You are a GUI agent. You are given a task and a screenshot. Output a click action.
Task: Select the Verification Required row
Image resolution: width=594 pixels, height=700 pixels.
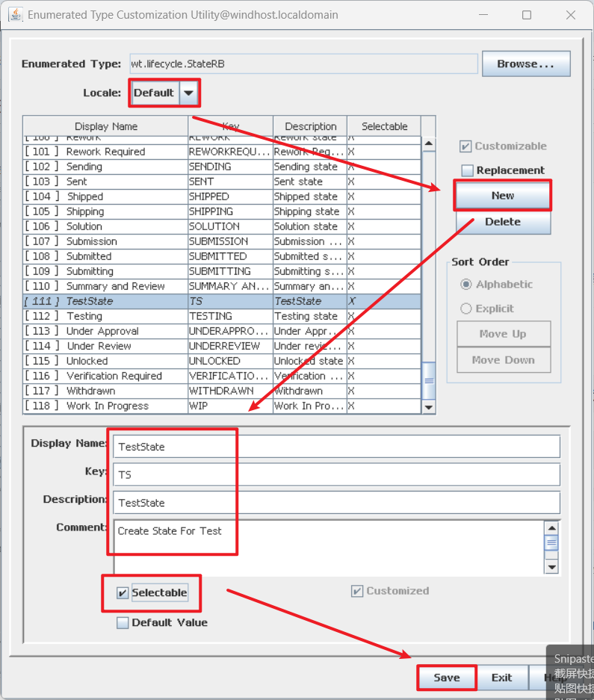point(222,376)
